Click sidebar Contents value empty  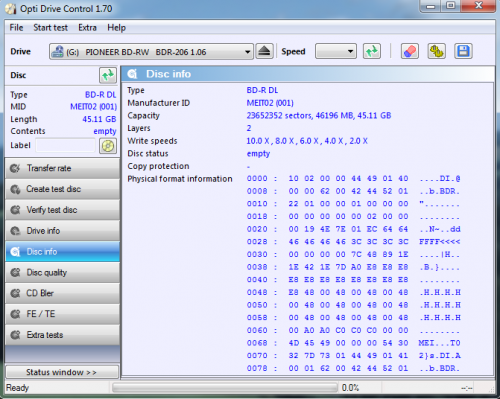[x=105, y=131]
